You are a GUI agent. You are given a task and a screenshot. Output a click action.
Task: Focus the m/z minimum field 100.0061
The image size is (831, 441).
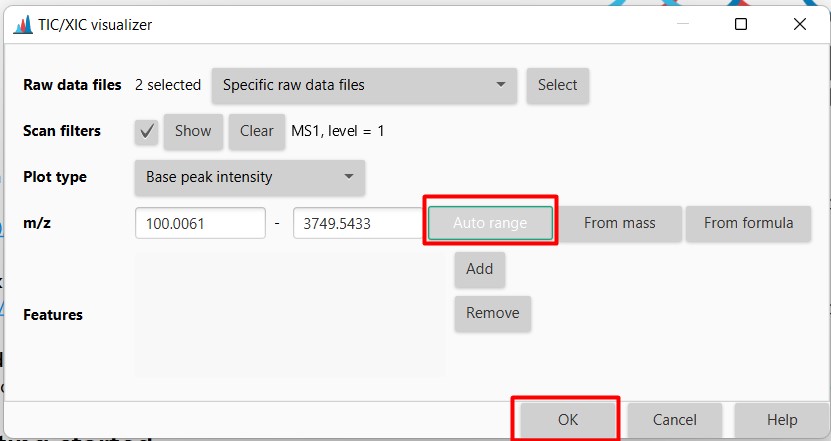tap(200, 223)
